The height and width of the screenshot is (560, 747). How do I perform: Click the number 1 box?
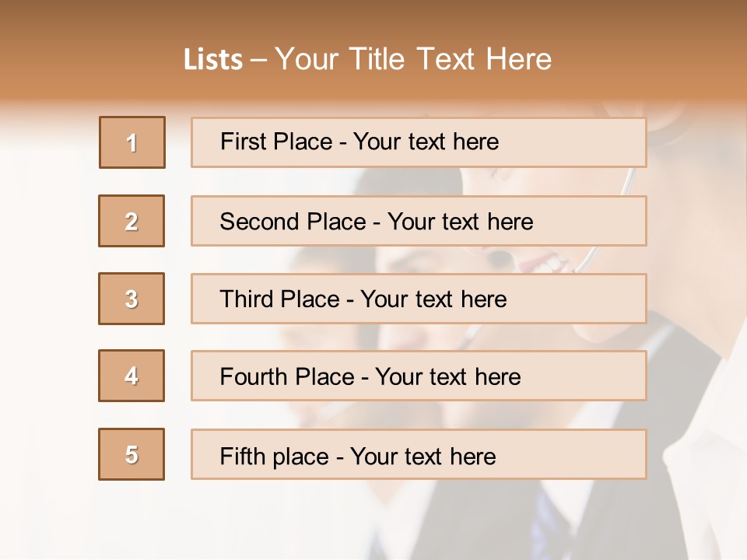pyautogui.click(x=132, y=142)
